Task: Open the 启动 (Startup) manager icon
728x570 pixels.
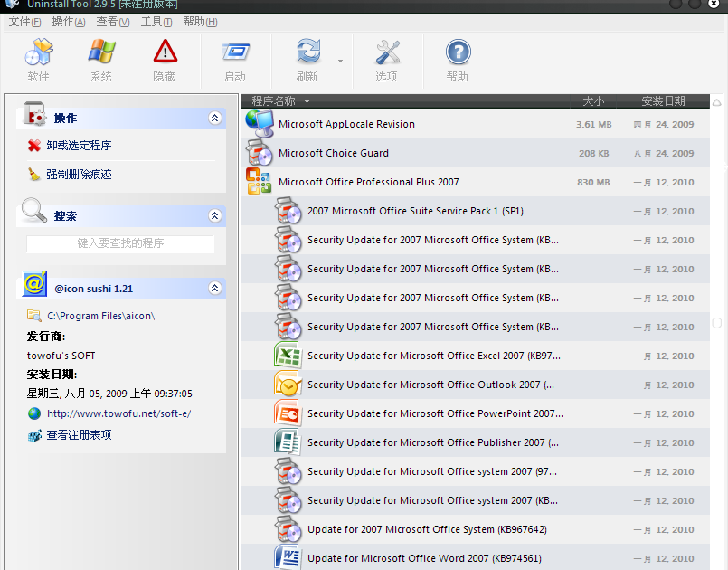Action: (x=235, y=61)
